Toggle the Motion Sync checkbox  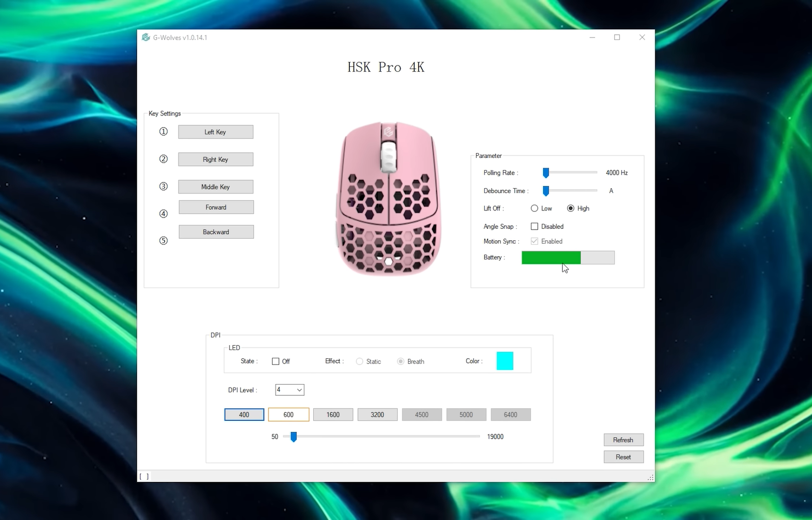click(x=534, y=241)
